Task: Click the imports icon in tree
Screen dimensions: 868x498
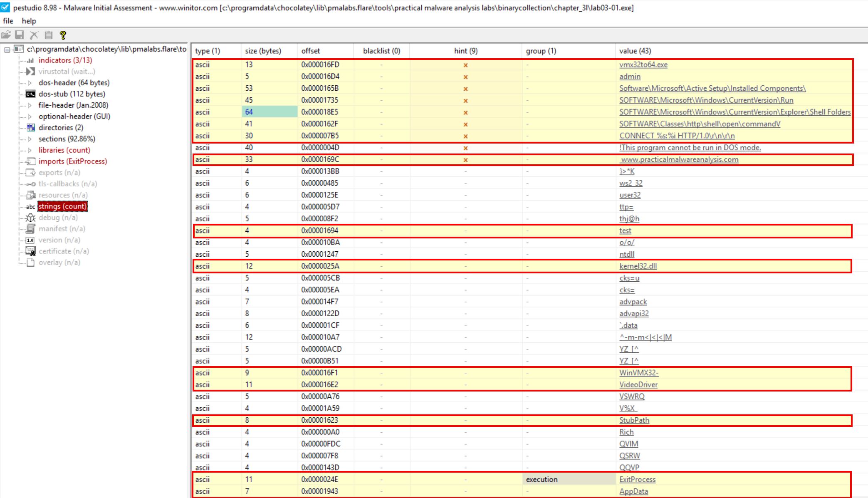Action: (30, 161)
